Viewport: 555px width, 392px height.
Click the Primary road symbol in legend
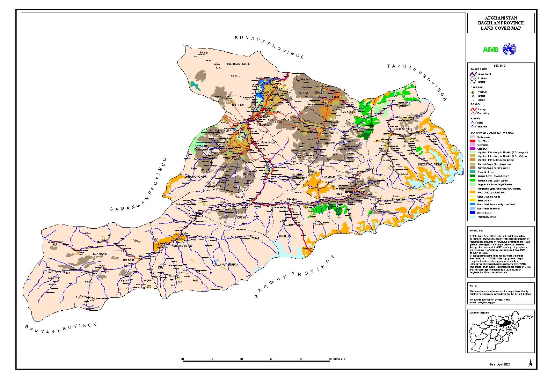(x=473, y=109)
